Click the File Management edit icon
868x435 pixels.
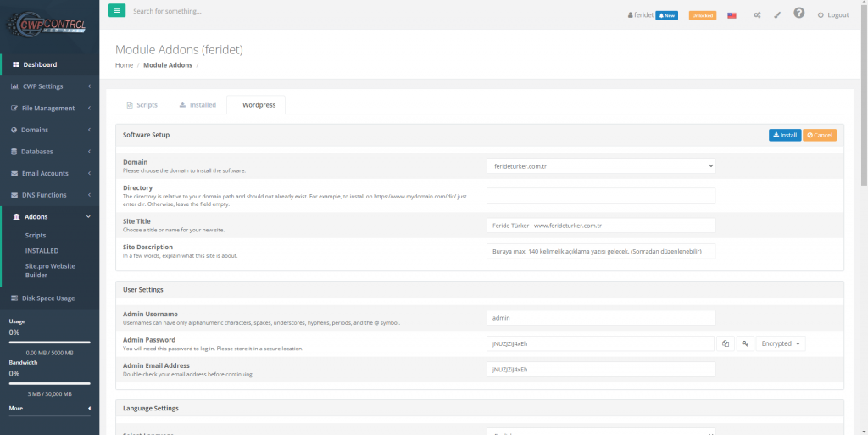(15, 109)
